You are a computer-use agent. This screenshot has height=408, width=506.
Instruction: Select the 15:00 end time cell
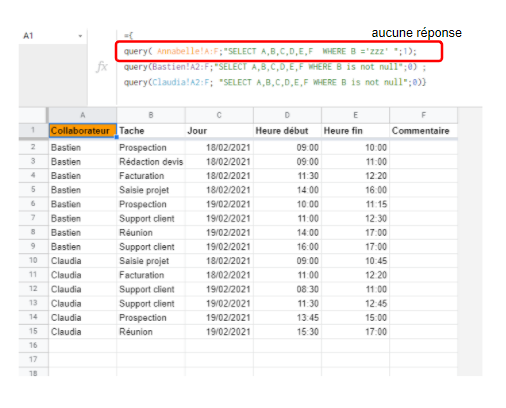(x=355, y=317)
